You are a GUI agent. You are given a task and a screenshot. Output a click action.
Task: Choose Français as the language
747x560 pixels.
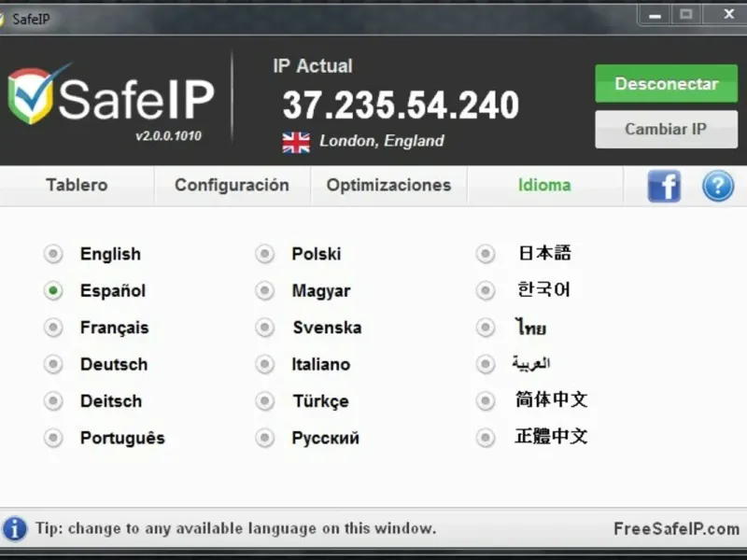pos(53,328)
